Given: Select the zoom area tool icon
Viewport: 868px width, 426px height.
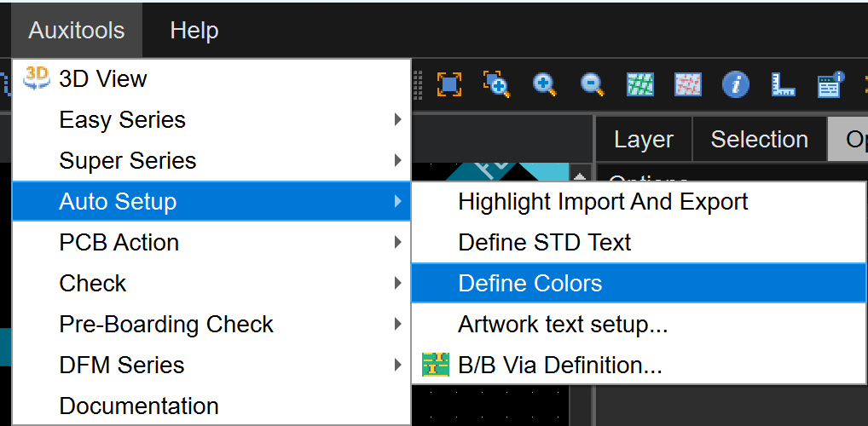Looking at the screenshot, I should point(496,83).
